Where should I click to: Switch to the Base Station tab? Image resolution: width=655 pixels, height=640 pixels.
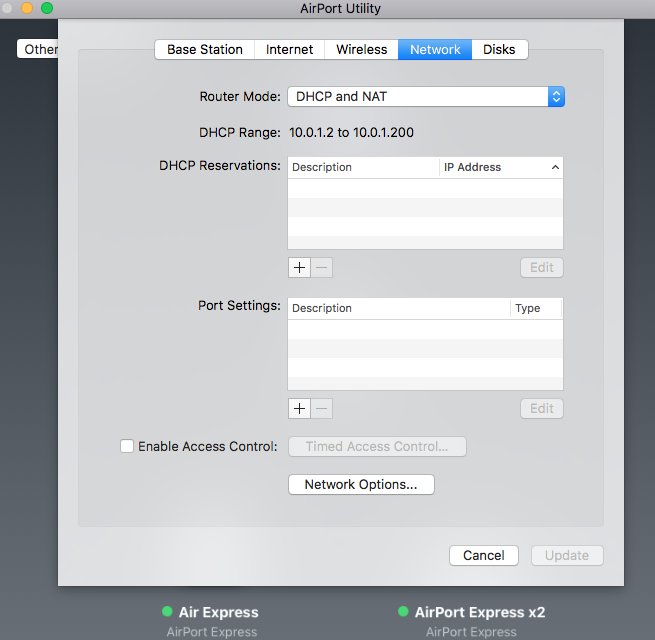click(x=205, y=50)
